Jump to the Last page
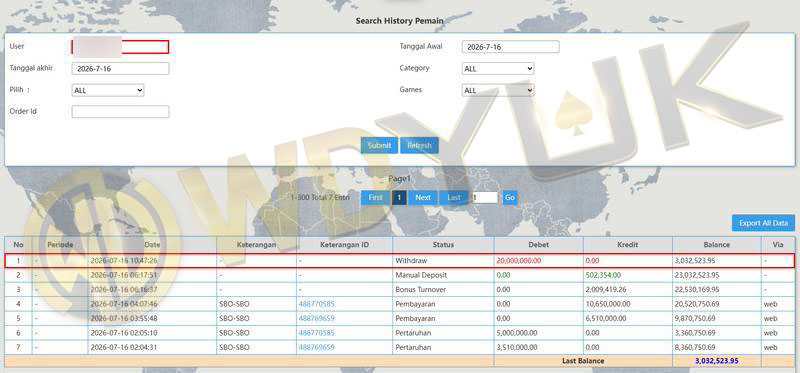 (x=454, y=197)
